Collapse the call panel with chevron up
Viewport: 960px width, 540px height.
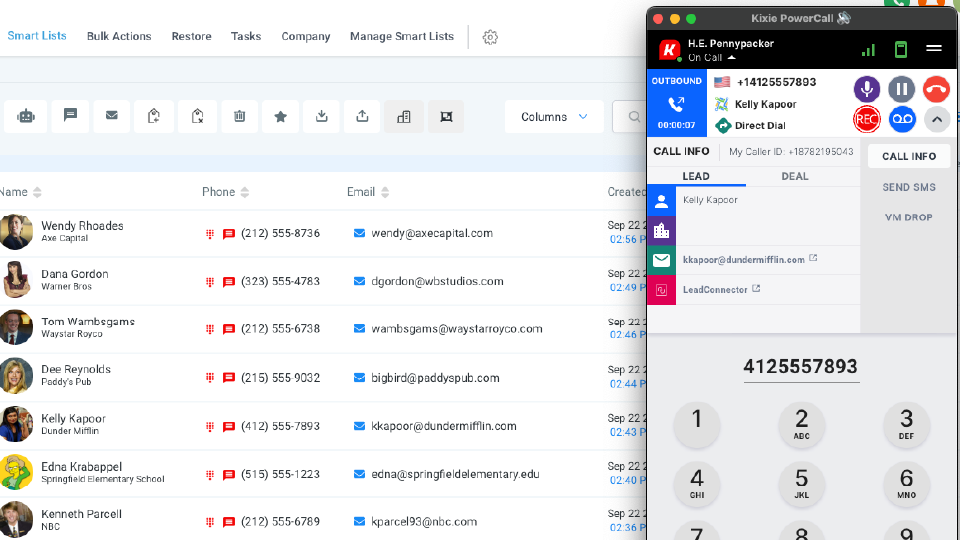[937, 119]
